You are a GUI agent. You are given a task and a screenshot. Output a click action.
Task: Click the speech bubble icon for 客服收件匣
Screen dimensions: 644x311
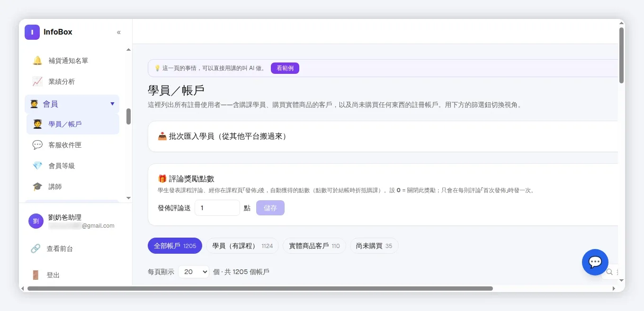[37, 145]
